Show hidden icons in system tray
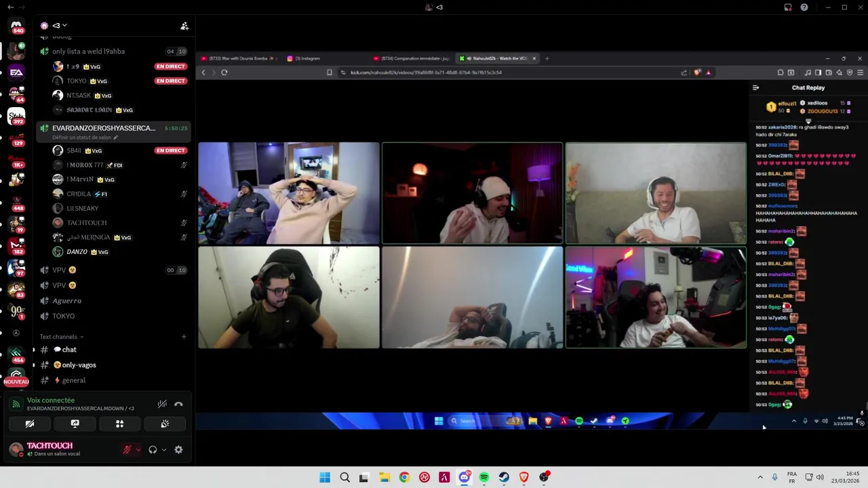868x488 pixels. [x=760, y=477]
